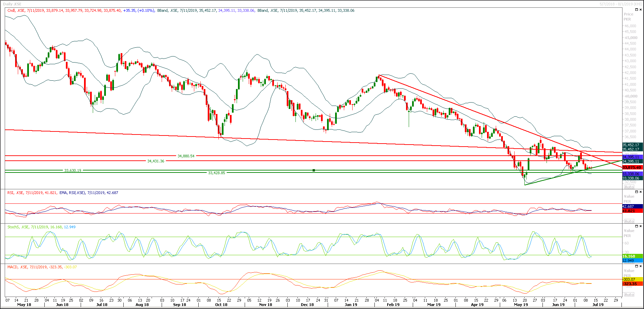Screen dimensions: 644x309
Task: Toggle Auto scaling on the price axis
Action: coord(629,187)
